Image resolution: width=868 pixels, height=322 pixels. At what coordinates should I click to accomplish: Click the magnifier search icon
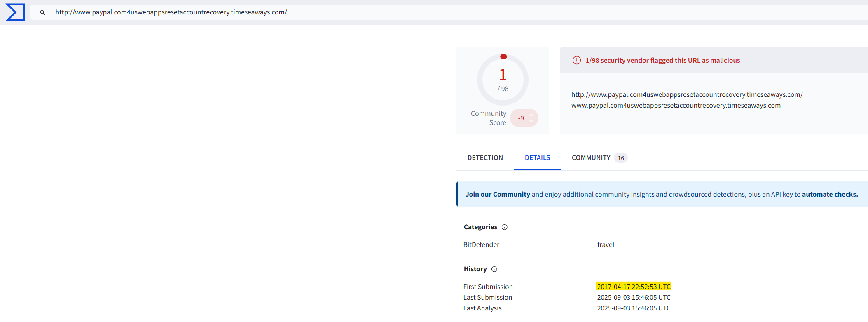coord(42,13)
